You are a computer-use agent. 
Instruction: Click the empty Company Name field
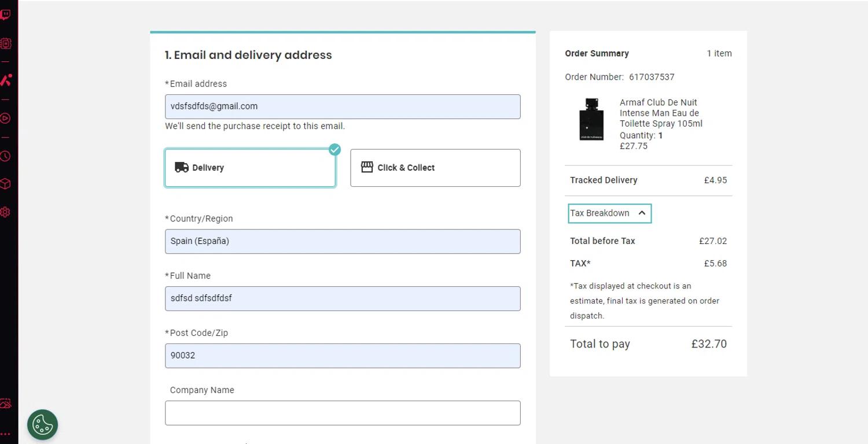point(343,413)
